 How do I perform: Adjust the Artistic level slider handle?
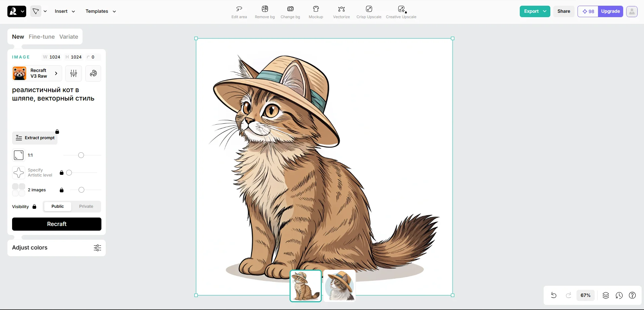tap(69, 172)
